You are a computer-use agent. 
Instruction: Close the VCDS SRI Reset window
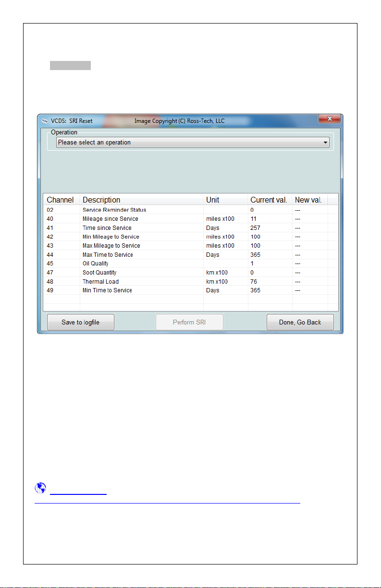pyautogui.click(x=330, y=119)
